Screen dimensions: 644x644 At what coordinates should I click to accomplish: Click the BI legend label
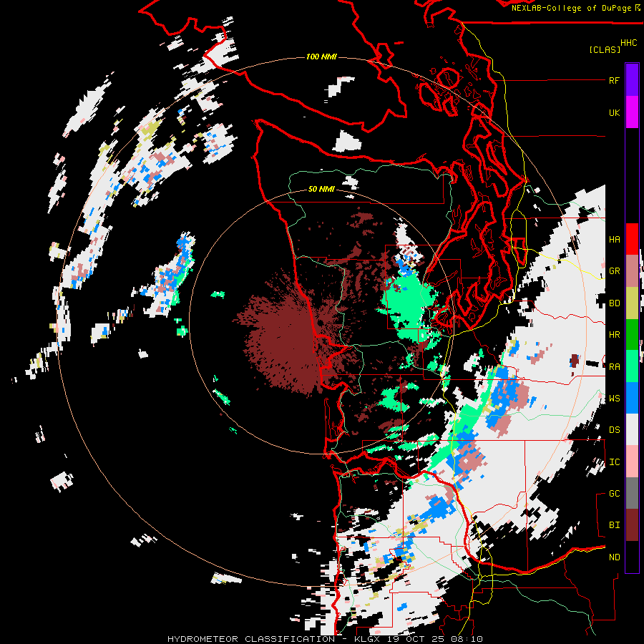614,525
